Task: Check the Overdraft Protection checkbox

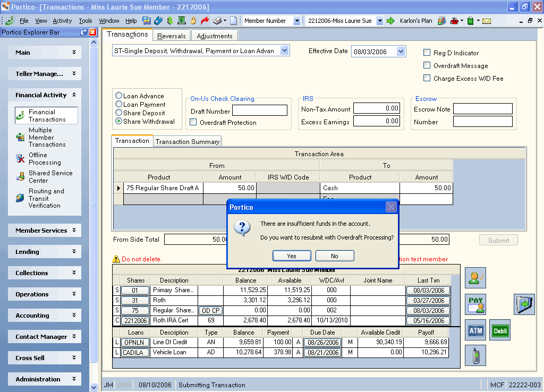Action: pyautogui.click(x=193, y=122)
